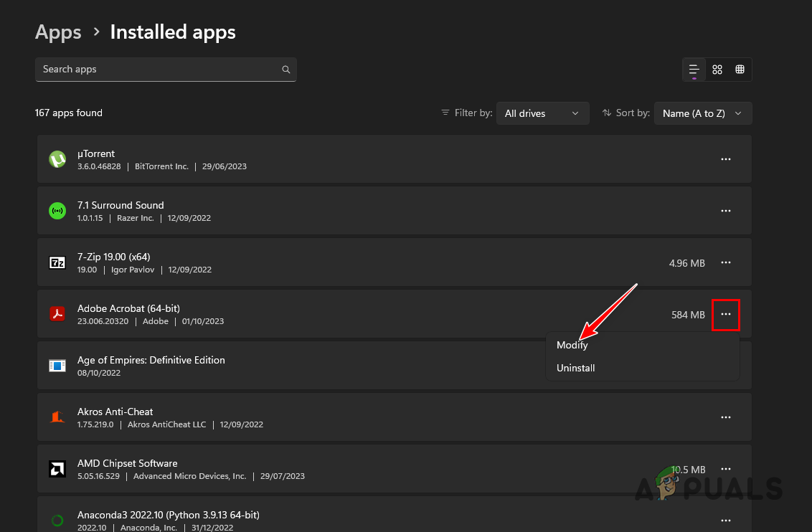Click the Razer Inc. publisher text
The image size is (812, 532).
click(135, 219)
